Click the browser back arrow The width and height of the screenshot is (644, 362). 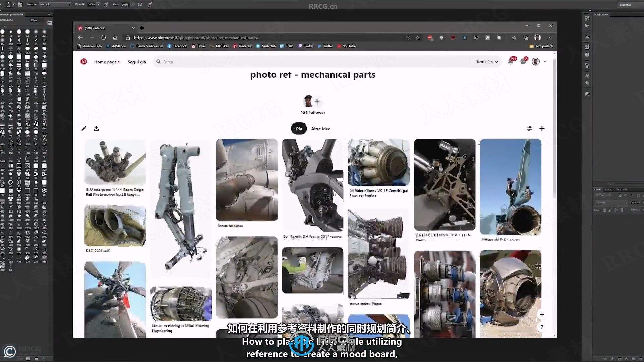[80, 38]
